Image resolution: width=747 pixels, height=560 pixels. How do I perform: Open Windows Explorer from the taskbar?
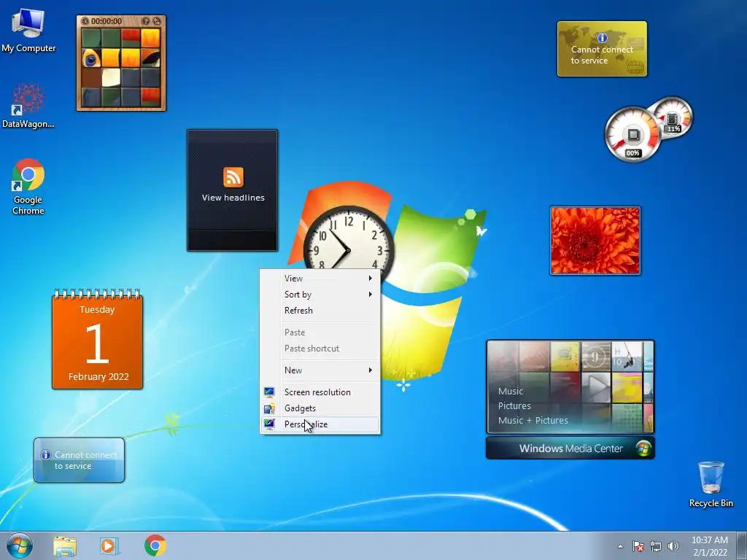(65, 545)
